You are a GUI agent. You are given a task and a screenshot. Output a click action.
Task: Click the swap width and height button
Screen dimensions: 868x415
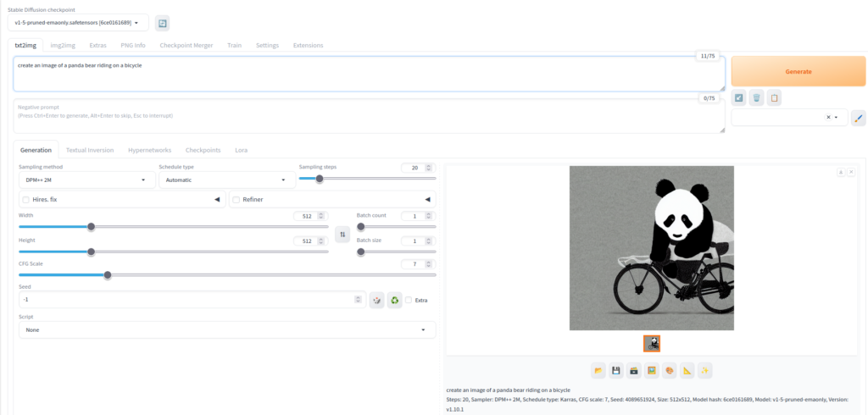pos(342,234)
